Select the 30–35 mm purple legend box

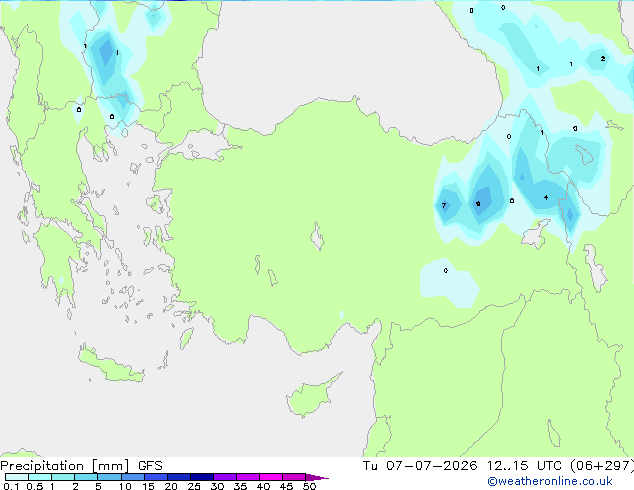point(225,477)
